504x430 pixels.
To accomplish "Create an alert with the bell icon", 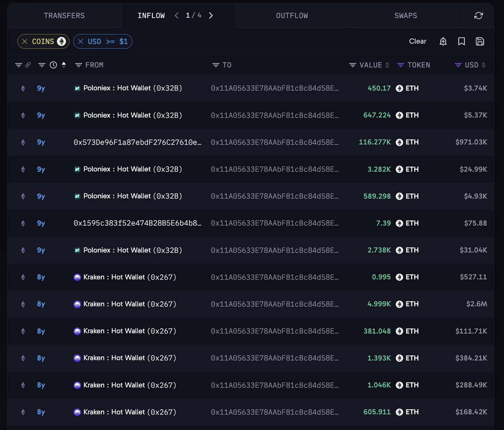I will tap(443, 41).
